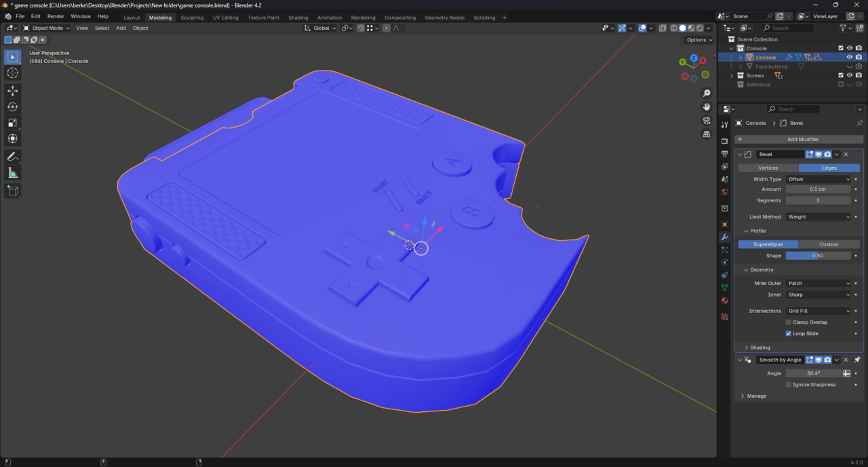The image size is (868, 467).
Task: Click the magnifier zoom icon in viewport
Action: pyautogui.click(x=707, y=92)
